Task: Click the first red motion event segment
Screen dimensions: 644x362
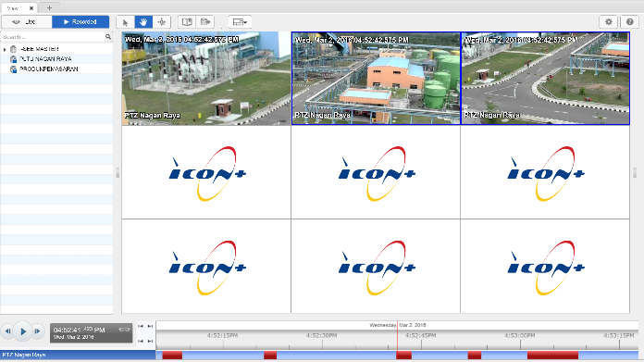Action: (172, 356)
